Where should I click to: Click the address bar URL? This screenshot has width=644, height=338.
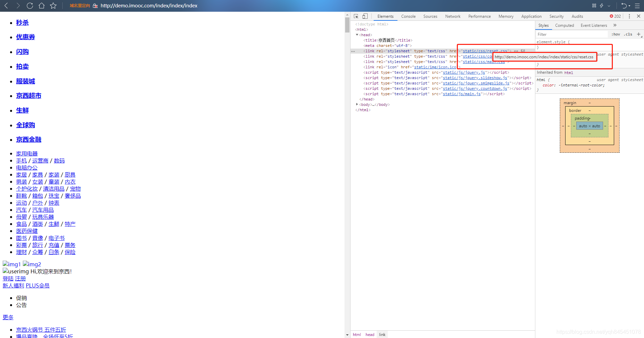(149, 6)
